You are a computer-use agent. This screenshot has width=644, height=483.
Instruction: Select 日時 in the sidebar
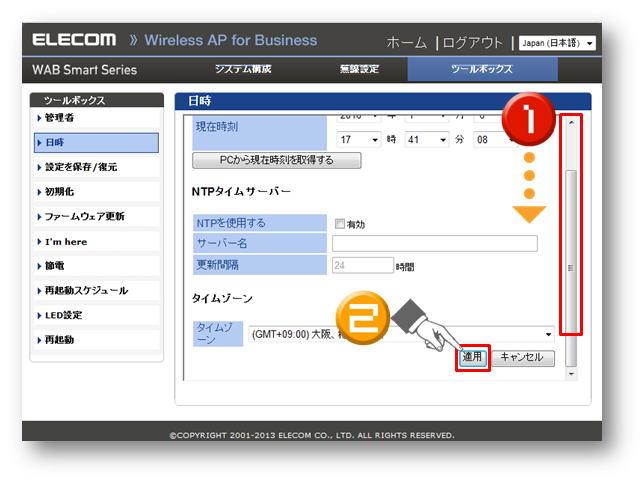click(x=97, y=143)
